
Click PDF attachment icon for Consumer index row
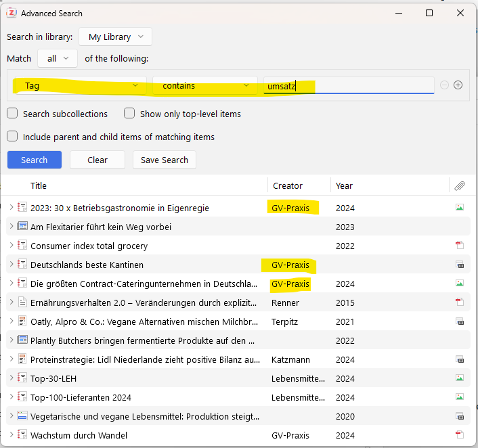click(x=460, y=246)
